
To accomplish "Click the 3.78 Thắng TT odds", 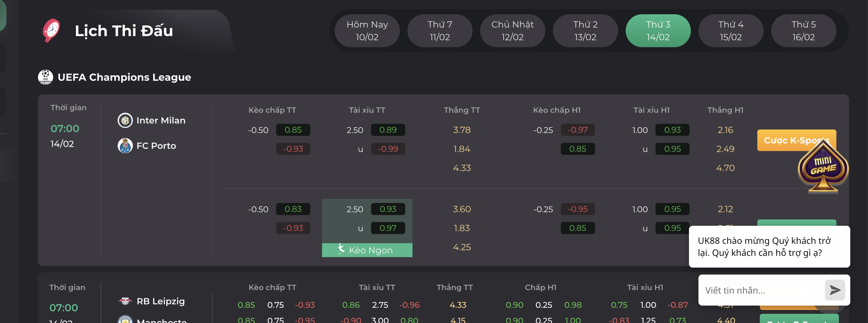I will click(462, 130).
